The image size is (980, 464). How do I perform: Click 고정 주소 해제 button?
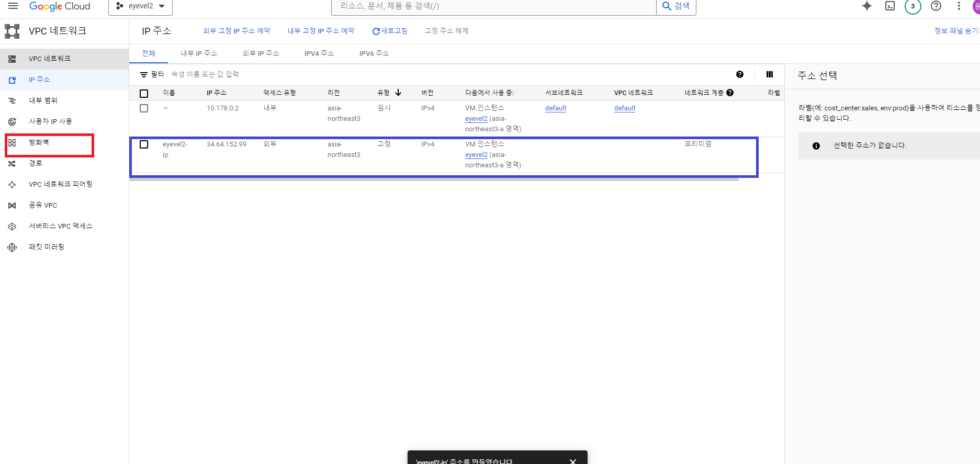[446, 31]
